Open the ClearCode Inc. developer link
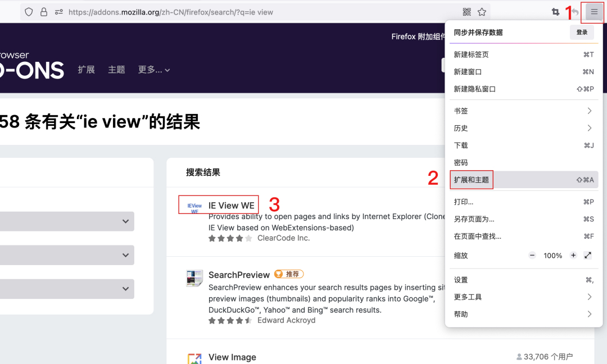 [x=283, y=238]
